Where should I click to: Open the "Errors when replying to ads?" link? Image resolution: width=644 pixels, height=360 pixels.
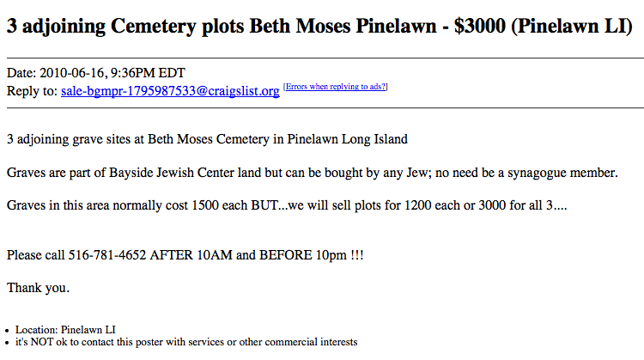point(336,87)
